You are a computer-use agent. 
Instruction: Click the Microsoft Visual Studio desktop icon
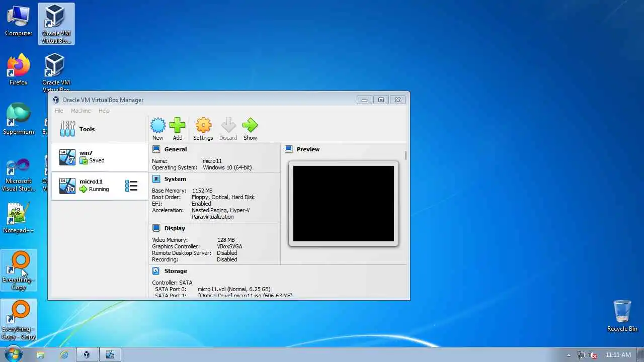[x=19, y=174]
